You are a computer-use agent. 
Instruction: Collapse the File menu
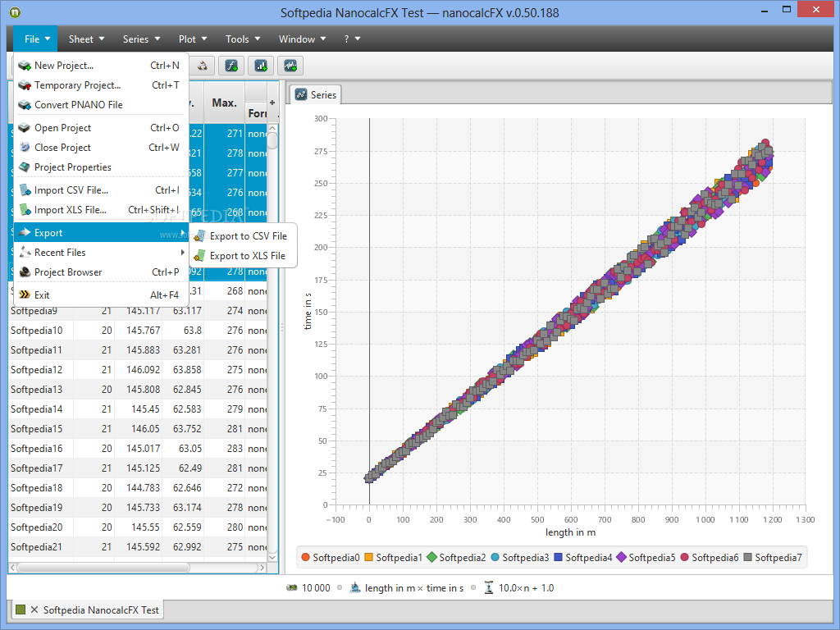coord(37,39)
